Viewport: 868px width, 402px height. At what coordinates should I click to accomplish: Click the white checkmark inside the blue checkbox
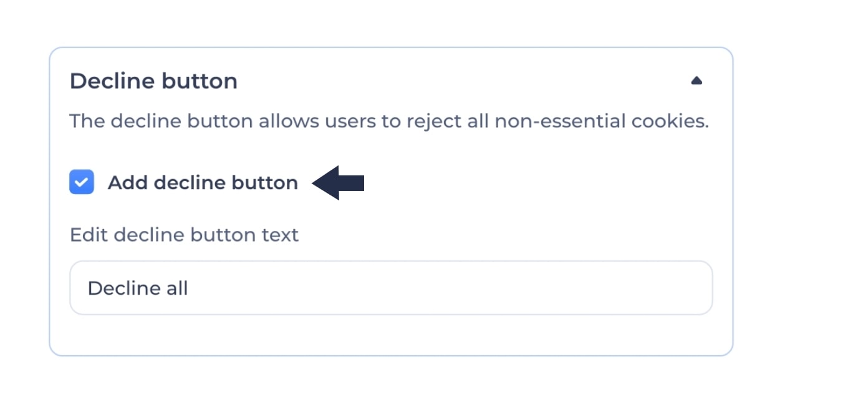[82, 182]
